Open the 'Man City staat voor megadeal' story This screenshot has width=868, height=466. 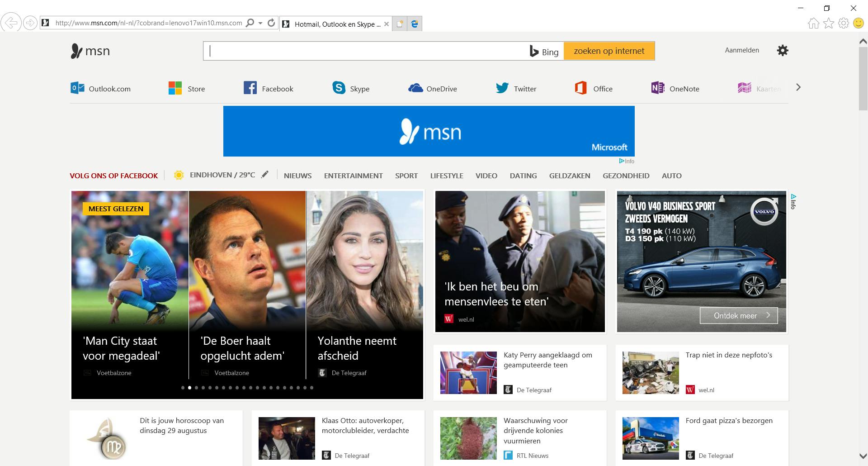click(130, 285)
